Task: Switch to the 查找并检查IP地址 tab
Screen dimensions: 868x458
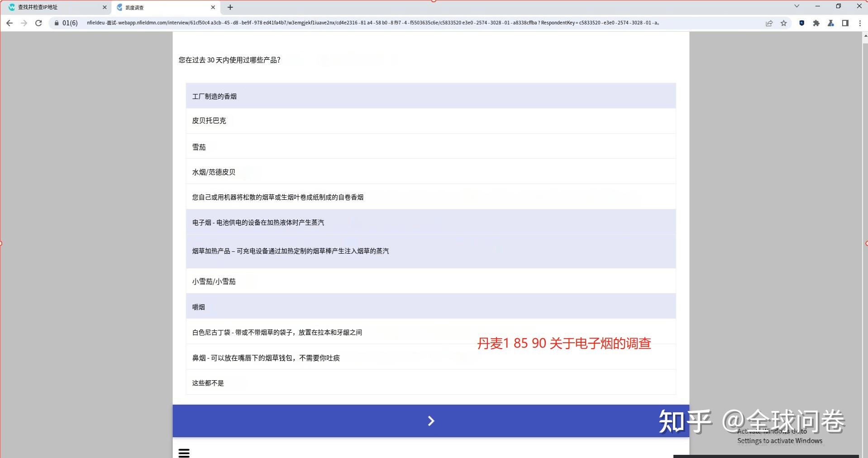Action: coord(57,7)
